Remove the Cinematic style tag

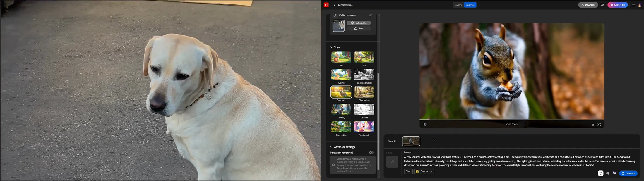(432, 171)
